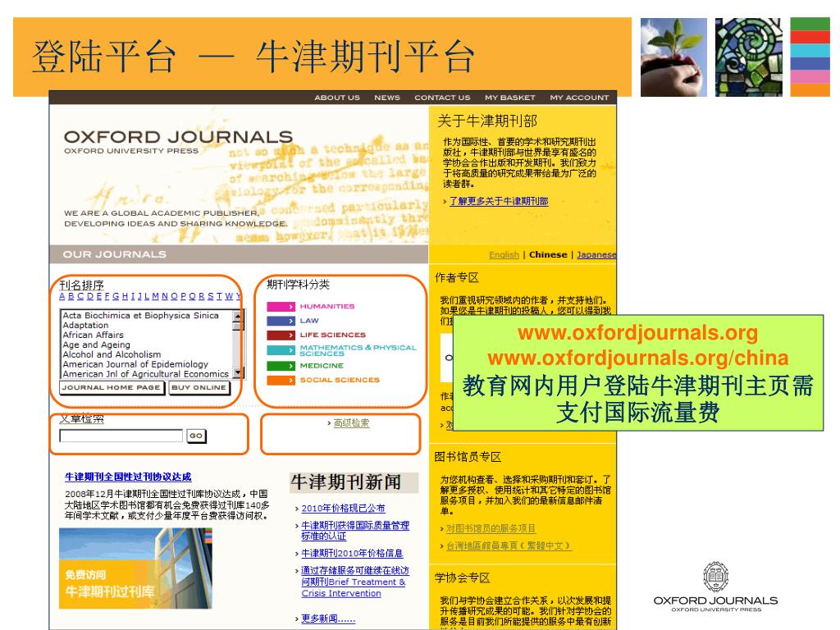Click the GO search button
Image resolution: width=840 pixels, height=630 pixels.
(x=196, y=436)
